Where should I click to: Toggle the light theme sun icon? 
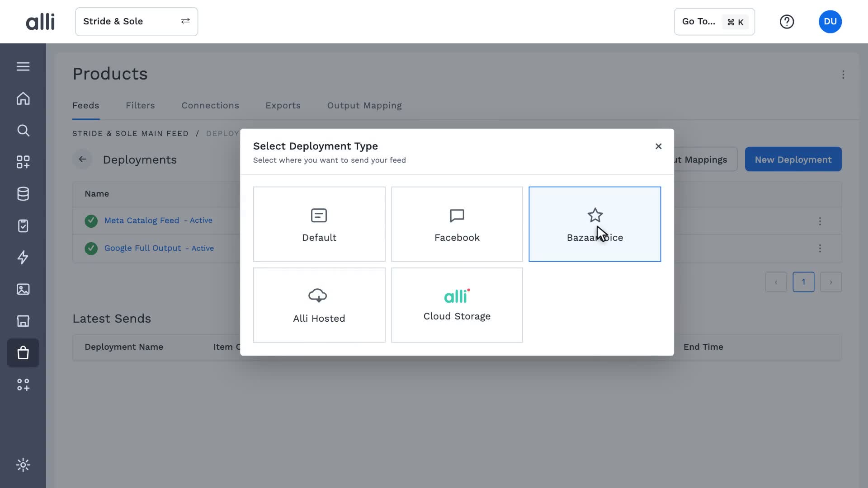[x=23, y=465]
